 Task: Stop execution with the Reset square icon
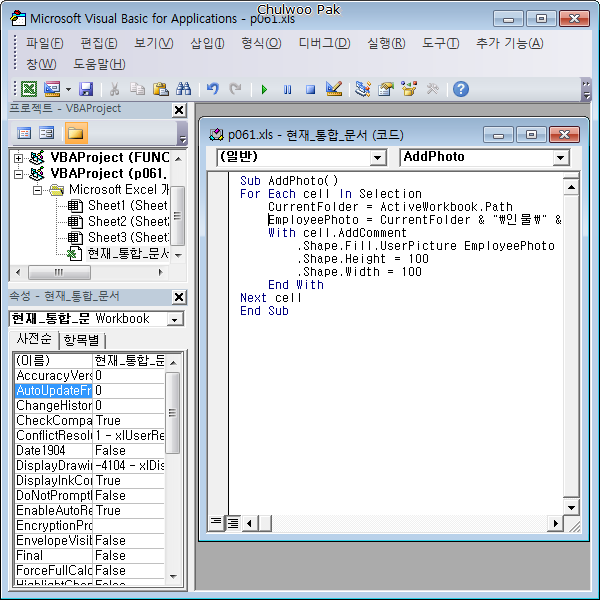(x=310, y=89)
